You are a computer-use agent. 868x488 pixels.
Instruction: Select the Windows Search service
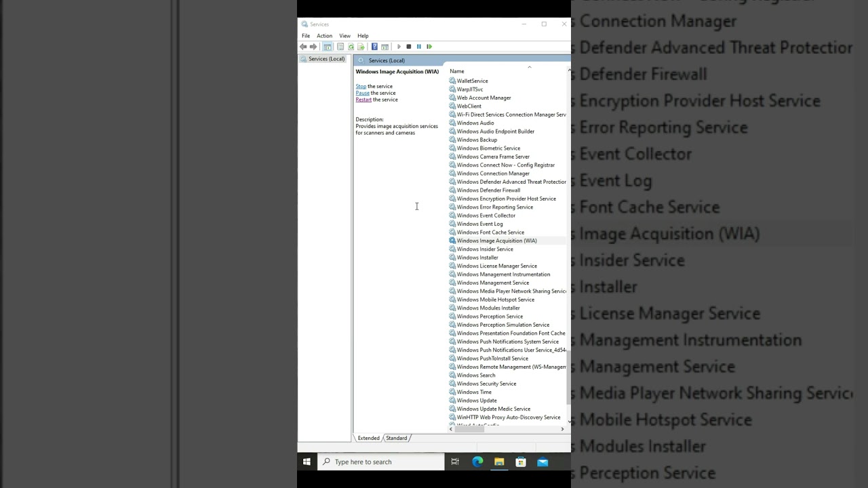tap(476, 375)
